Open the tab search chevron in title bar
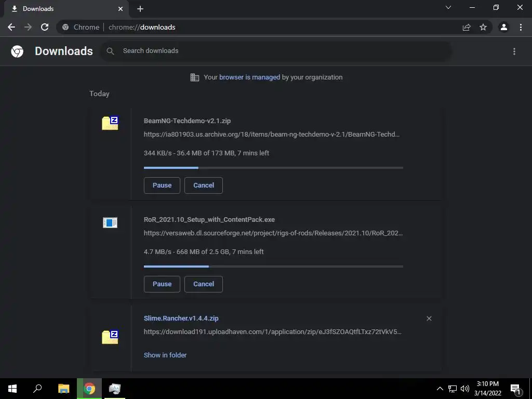Image resolution: width=532 pixels, height=399 pixels. click(x=448, y=7)
